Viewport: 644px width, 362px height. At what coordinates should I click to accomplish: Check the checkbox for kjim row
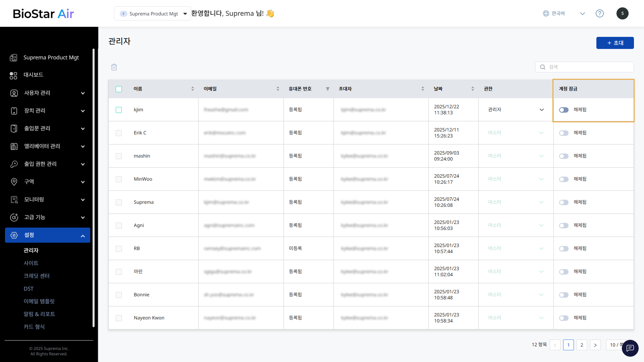tap(119, 110)
